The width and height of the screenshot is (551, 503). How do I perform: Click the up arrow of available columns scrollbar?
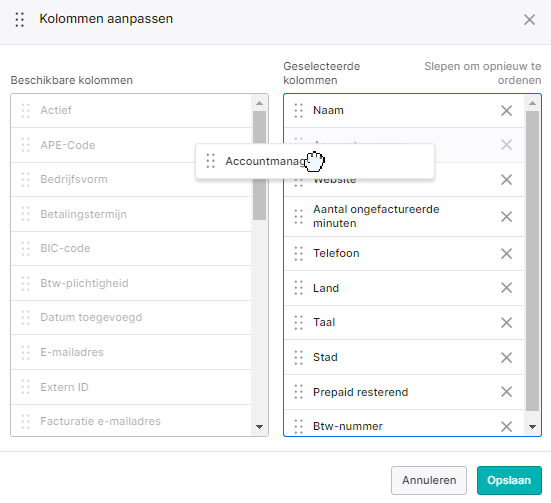click(x=259, y=103)
